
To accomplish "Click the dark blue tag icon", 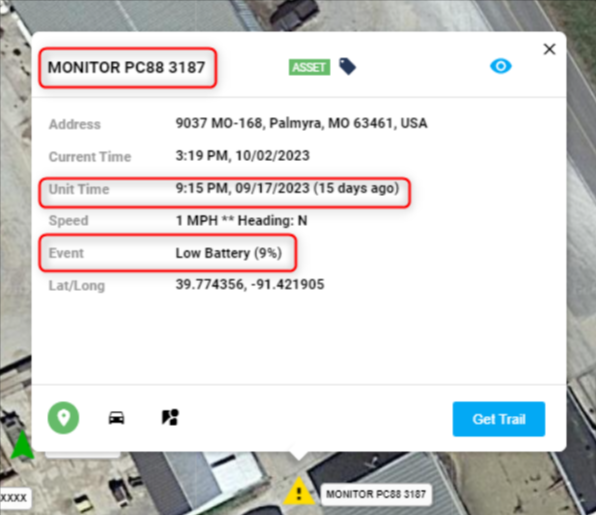I will point(347,67).
